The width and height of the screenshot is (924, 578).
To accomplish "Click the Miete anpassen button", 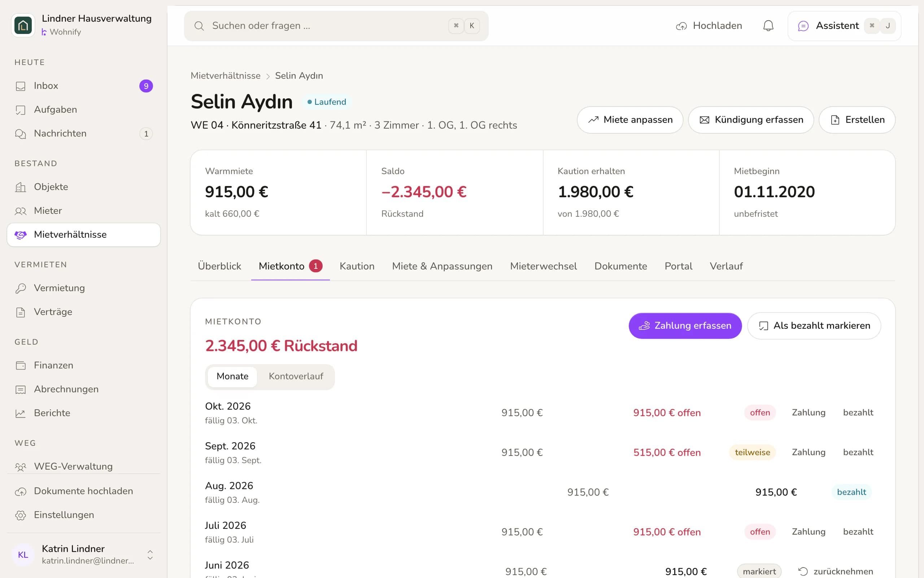I will 630,120.
